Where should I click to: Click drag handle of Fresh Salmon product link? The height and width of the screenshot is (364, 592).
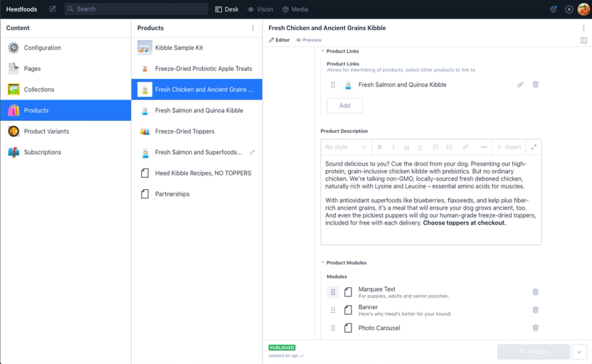[333, 85]
